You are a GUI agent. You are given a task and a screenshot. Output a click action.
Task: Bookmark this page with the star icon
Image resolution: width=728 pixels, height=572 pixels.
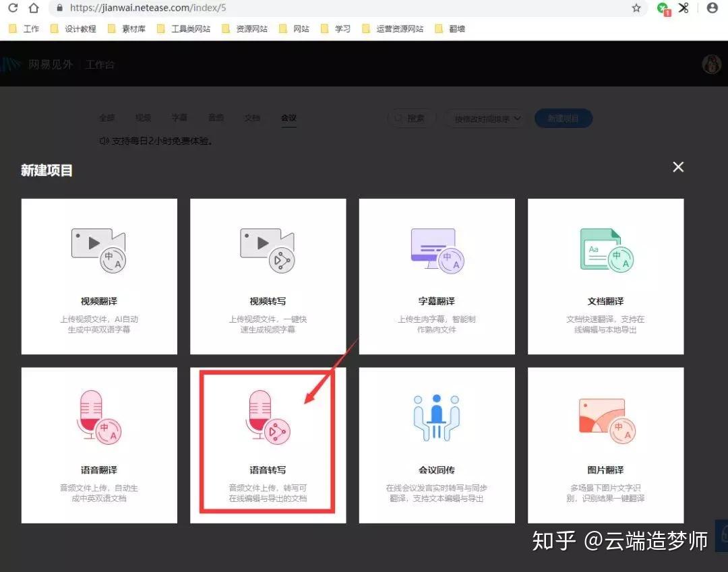click(x=636, y=8)
